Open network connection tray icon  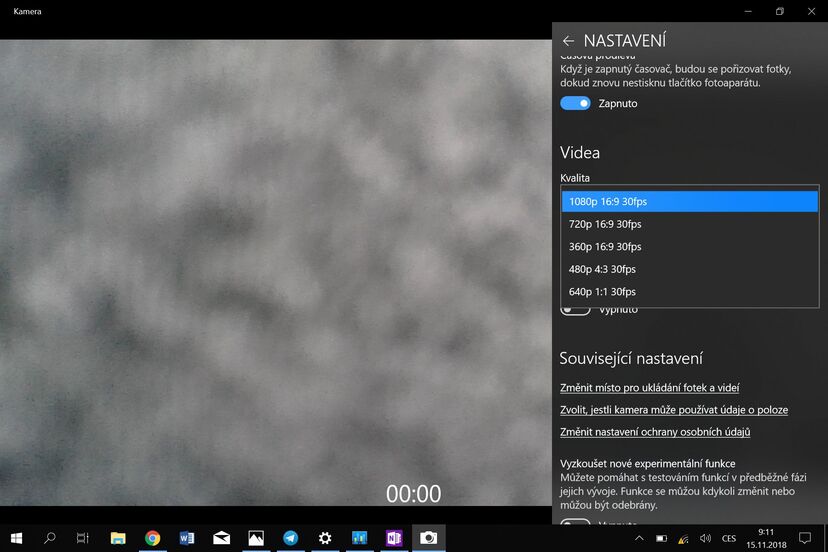(683, 539)
